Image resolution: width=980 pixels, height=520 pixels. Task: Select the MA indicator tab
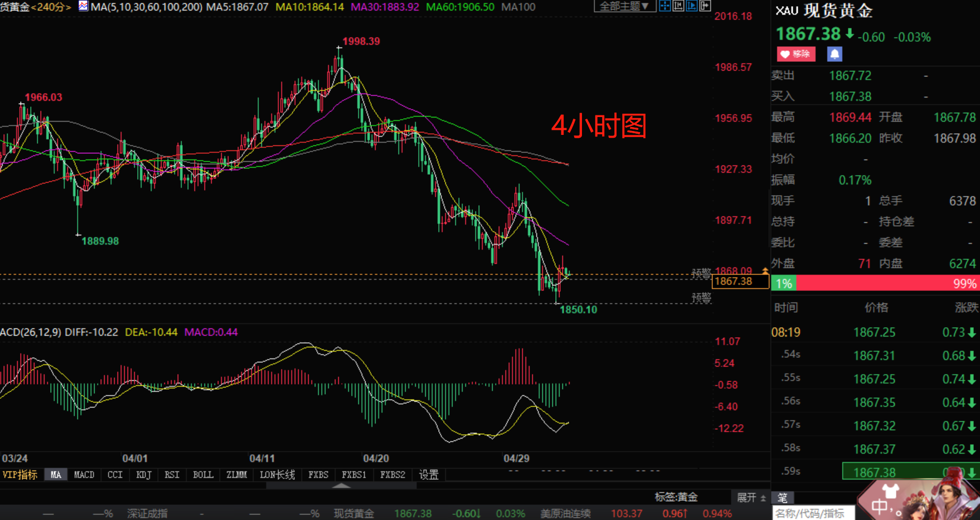click(x=56, y=475)
